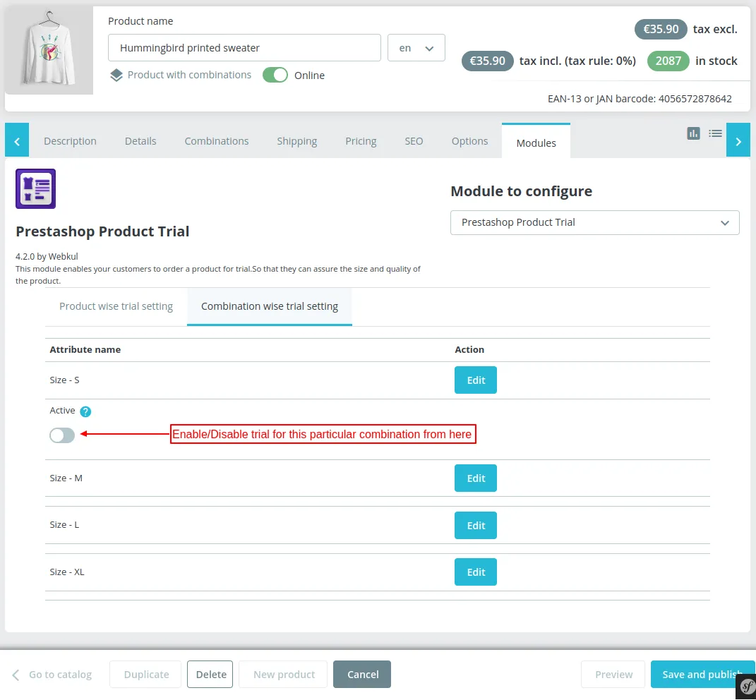The height and width of the screenshot is (700, 756).
Task: Click the Go to catalog link
Action: (x=53, y=675)
